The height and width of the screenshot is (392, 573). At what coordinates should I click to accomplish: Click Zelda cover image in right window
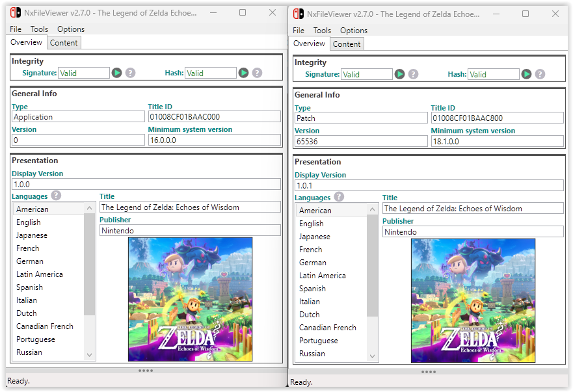click(x=473, y=301)
